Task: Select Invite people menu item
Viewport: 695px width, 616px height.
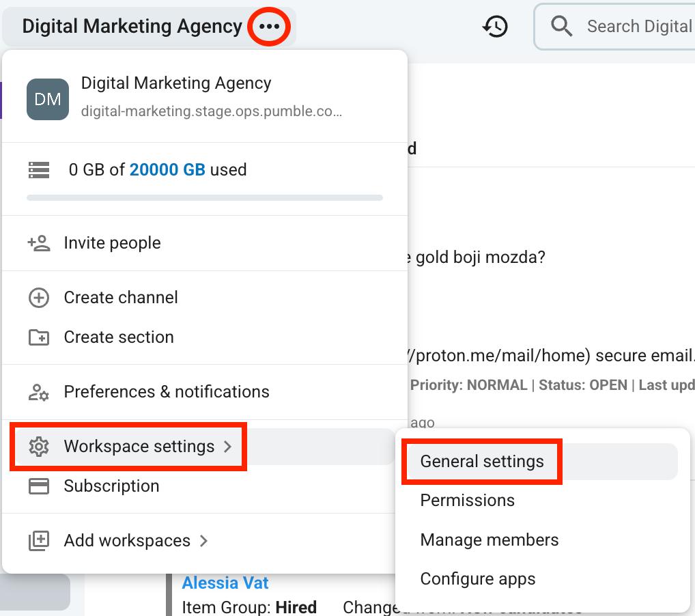Action: (x=205, y=243)
